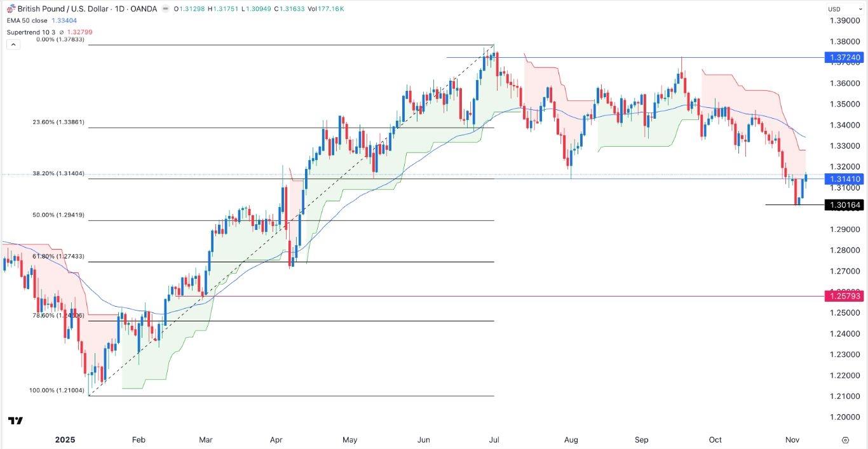Open chart settings gear at bottom-right
The image size is (868, 449).
click(845, 440)
